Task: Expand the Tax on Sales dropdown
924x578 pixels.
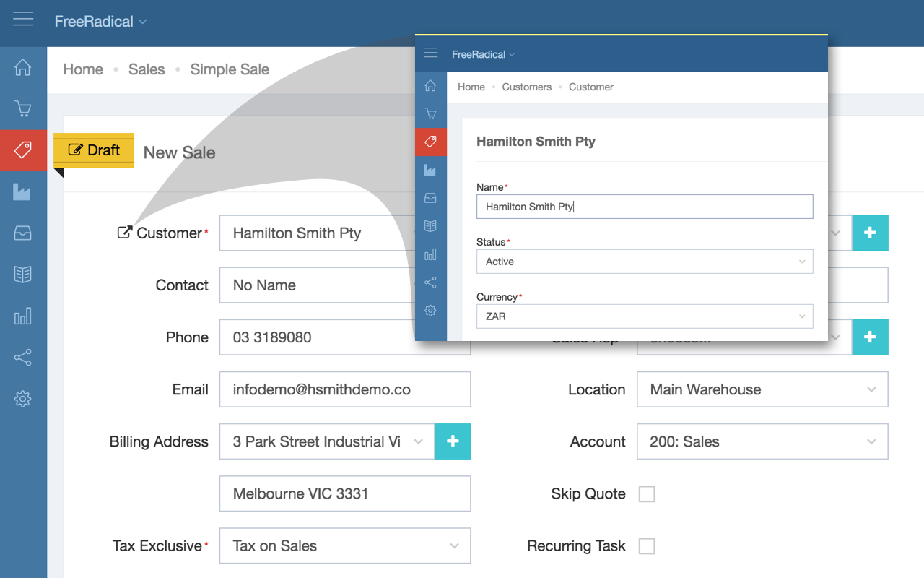Action: coord(345,546)
